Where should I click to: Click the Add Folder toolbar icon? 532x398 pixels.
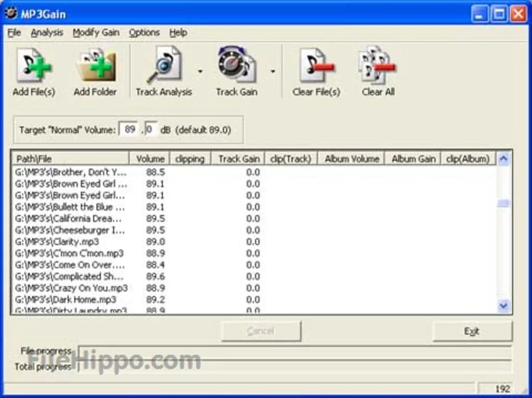(x=95, y=66)
